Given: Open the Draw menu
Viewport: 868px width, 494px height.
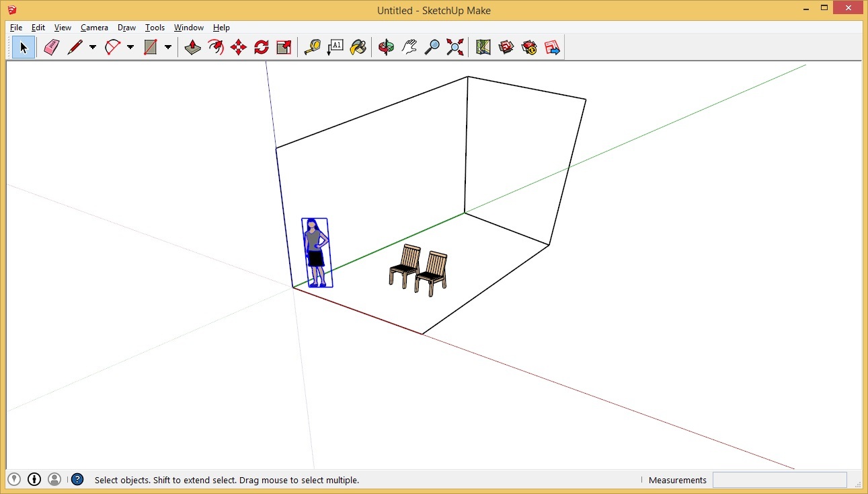Looking at the screenshot, I should coord(126,28).
